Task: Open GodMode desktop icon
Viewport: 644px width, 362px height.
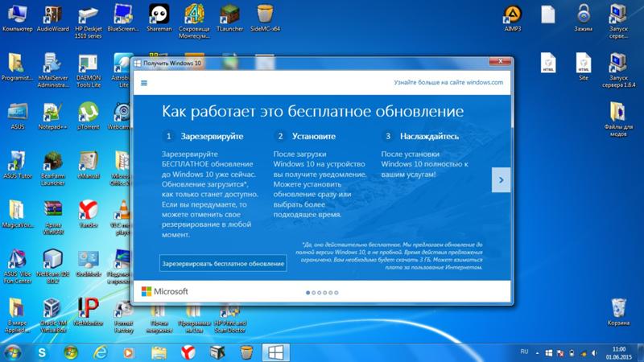Action: pos(88,263)
